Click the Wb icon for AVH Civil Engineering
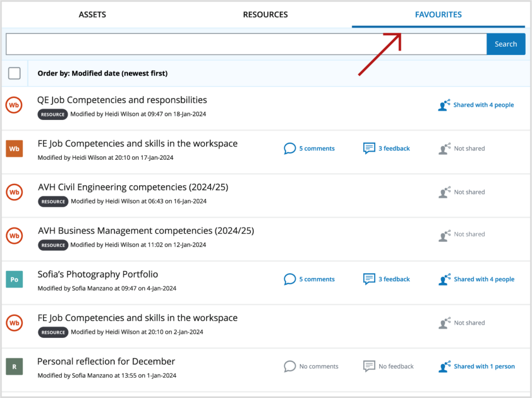 (x=14, y=192)
